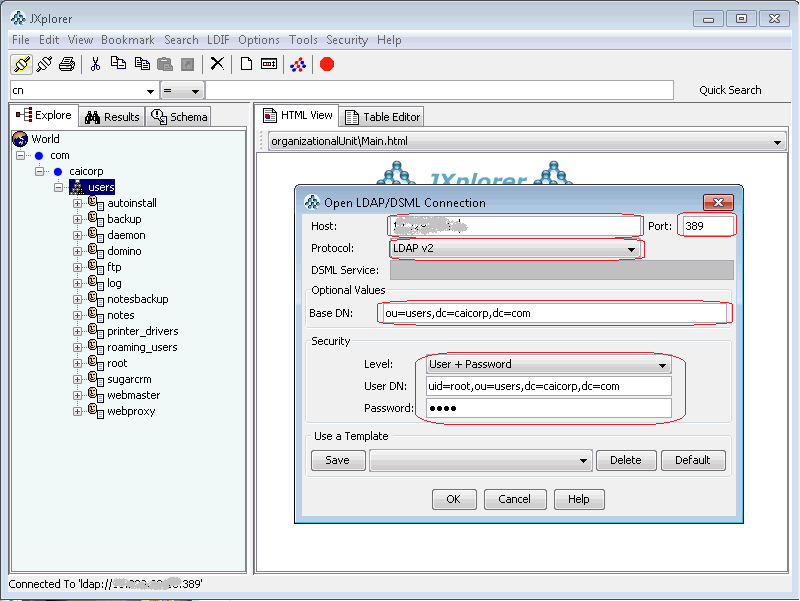
Task: Click the quick search text field
Action: (x=439, y=90)
